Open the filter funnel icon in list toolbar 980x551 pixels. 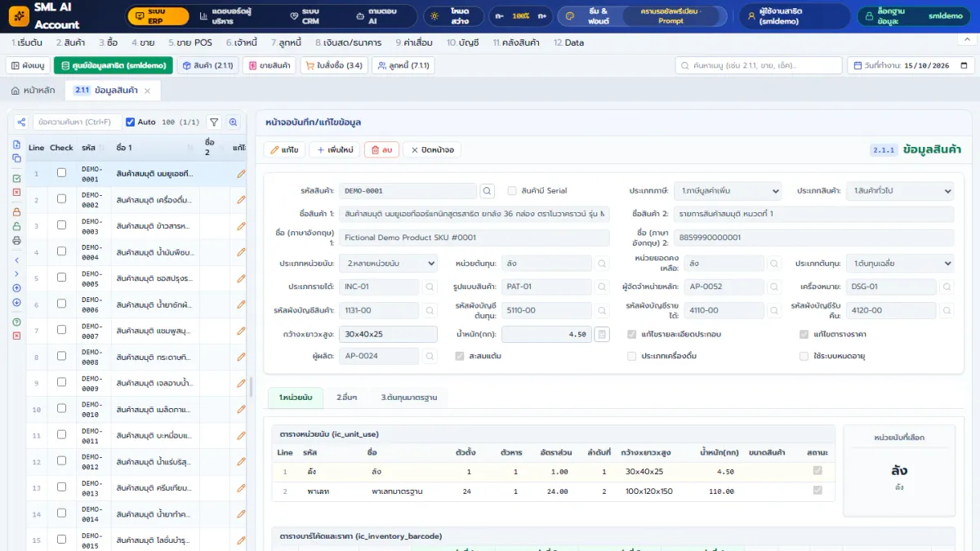tap(214, 122)
